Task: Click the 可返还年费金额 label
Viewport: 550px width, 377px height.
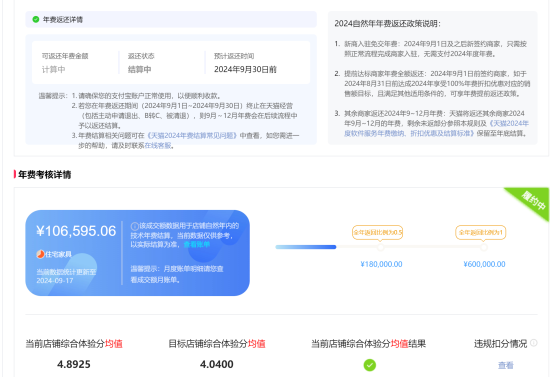Action: tap(65, 56)
